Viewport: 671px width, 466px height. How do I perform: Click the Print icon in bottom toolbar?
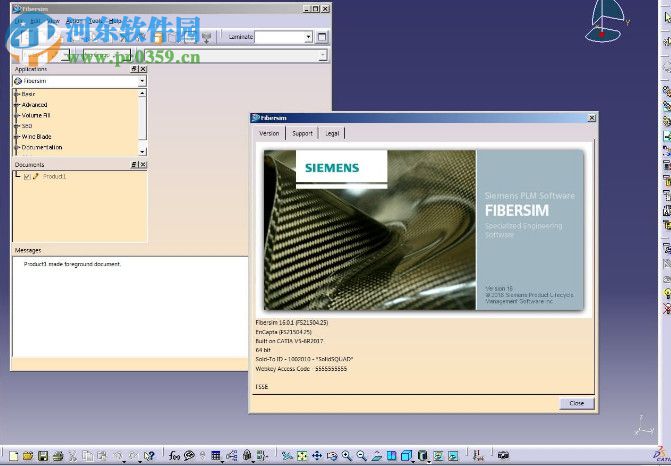pos(58,456)
